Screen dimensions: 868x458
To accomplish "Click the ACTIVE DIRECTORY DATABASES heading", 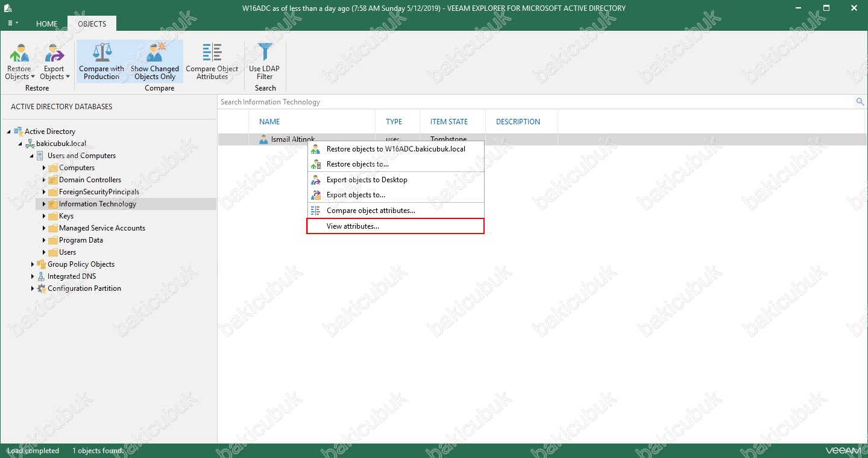I will (x=61, y=107).
